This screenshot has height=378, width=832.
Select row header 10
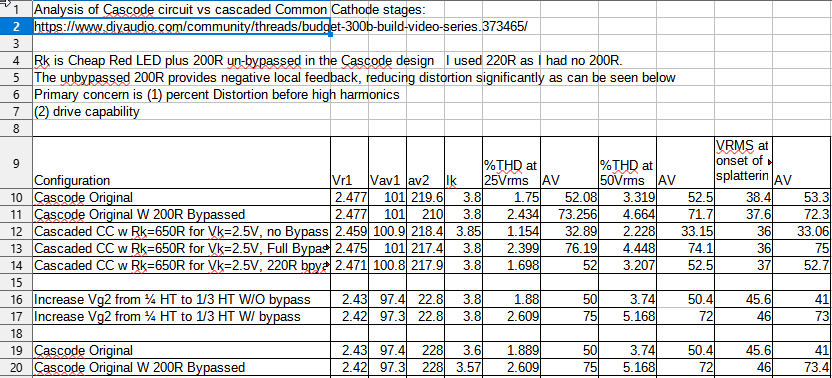click(16, 197)
